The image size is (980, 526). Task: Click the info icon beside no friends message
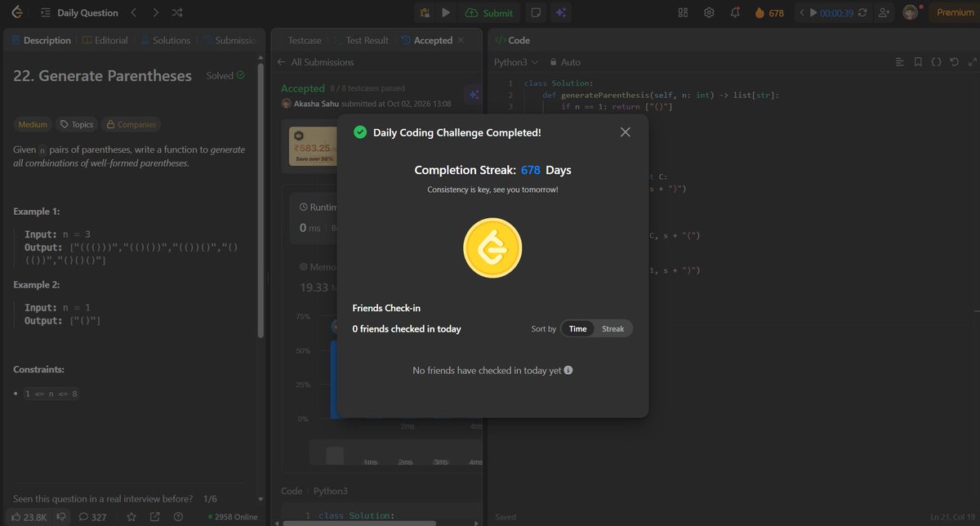click(x=568, y=370)
